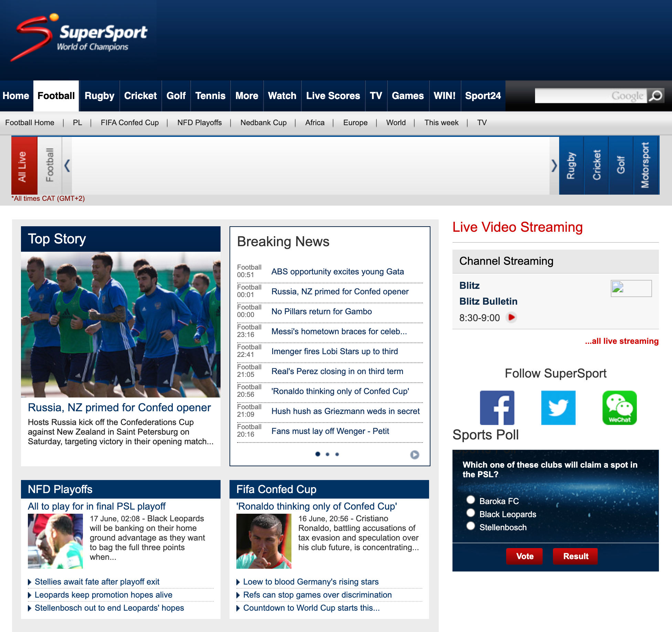Select Stellenbosch poll option
Viewport: 672px width, 632px height.
coord(470,526)
